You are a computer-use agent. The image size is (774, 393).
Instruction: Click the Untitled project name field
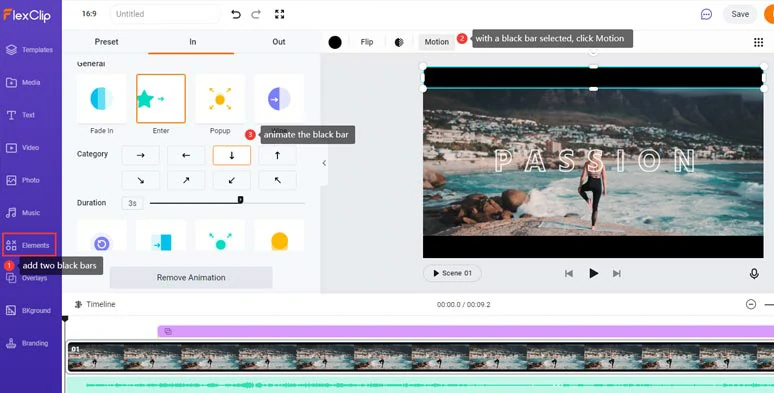(165, 14)
